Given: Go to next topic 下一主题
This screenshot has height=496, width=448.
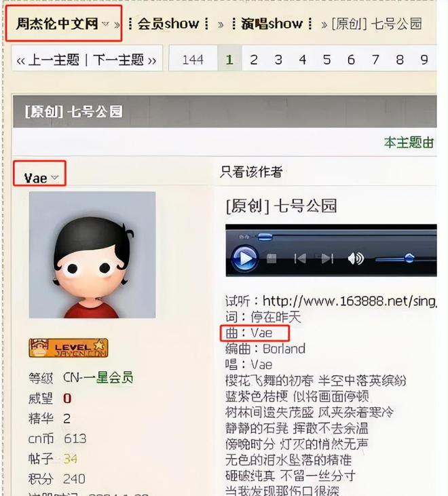Looking at the screenshot, I should point(125,60).
